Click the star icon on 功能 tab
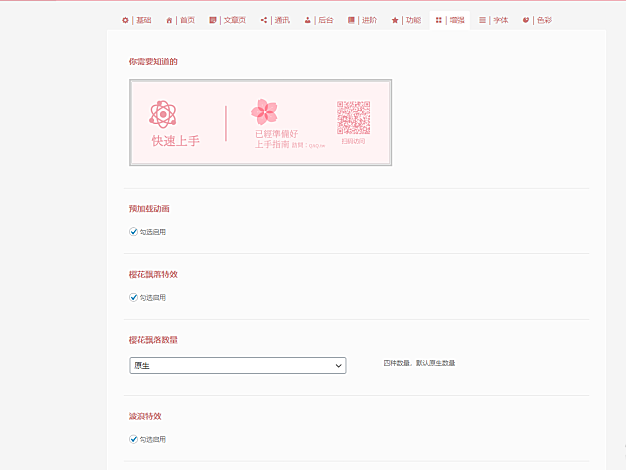 pyautogui.click(x=395, y=20)
